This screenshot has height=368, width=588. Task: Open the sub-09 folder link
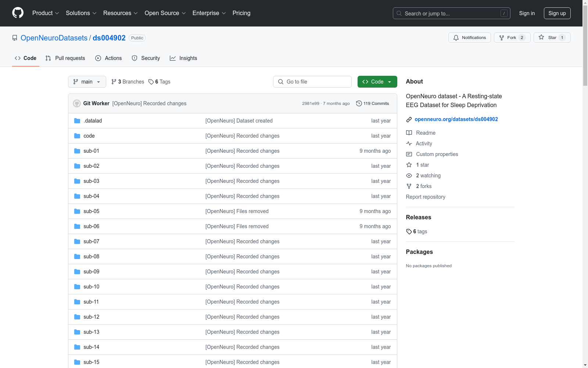[92, 272]
